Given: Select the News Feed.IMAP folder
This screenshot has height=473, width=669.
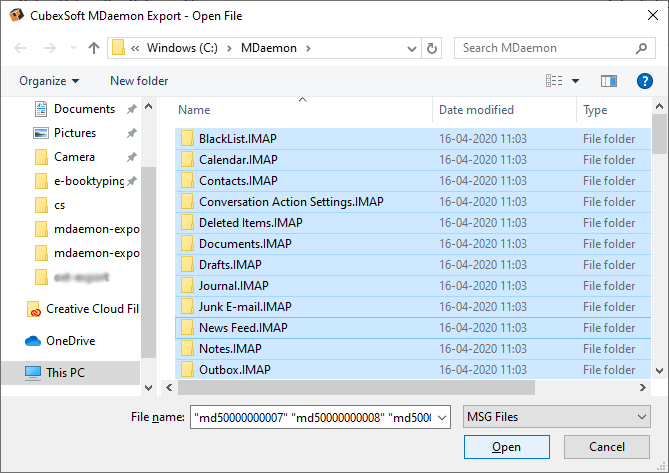Looking at the screenshot, I should click(x=413, y=328).
